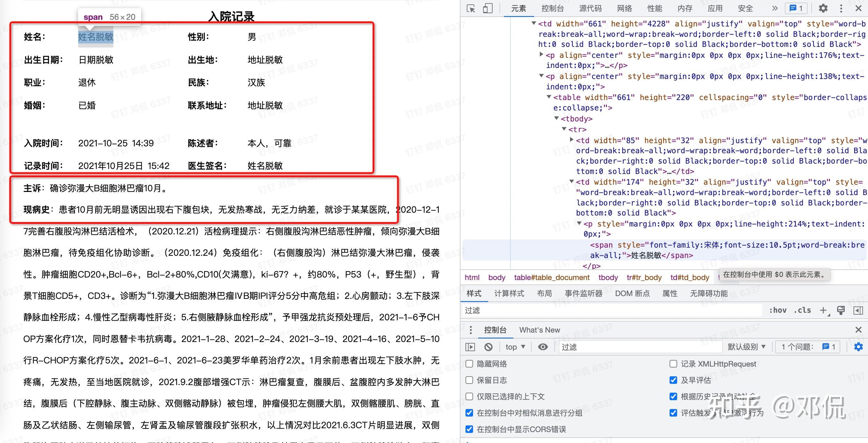Show the console sidebar panel icon
This screenshot has height=443, width=868.
coord(470,347)
